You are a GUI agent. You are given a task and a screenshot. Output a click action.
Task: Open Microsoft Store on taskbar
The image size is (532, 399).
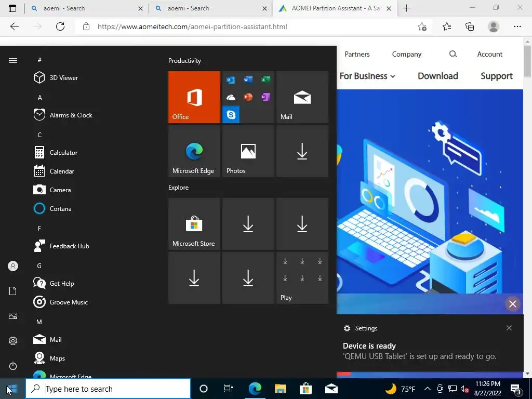(x=305, y=389)
